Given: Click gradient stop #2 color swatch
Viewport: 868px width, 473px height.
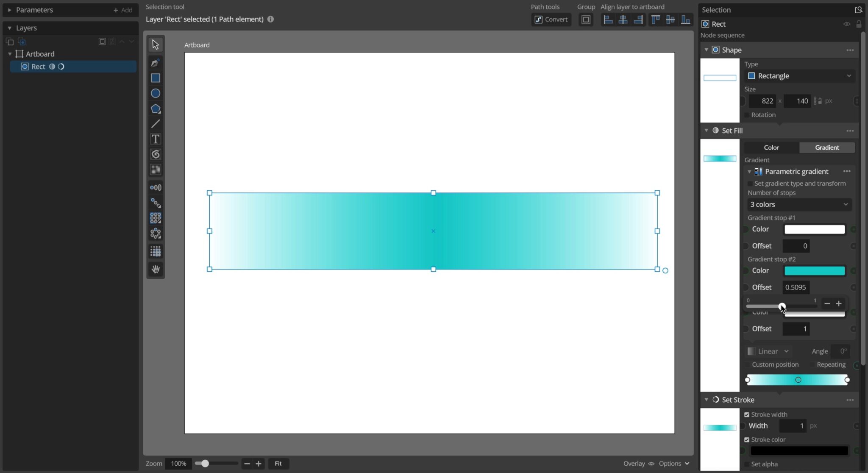Looking at the screenshot, I should [x=814, y=270].
